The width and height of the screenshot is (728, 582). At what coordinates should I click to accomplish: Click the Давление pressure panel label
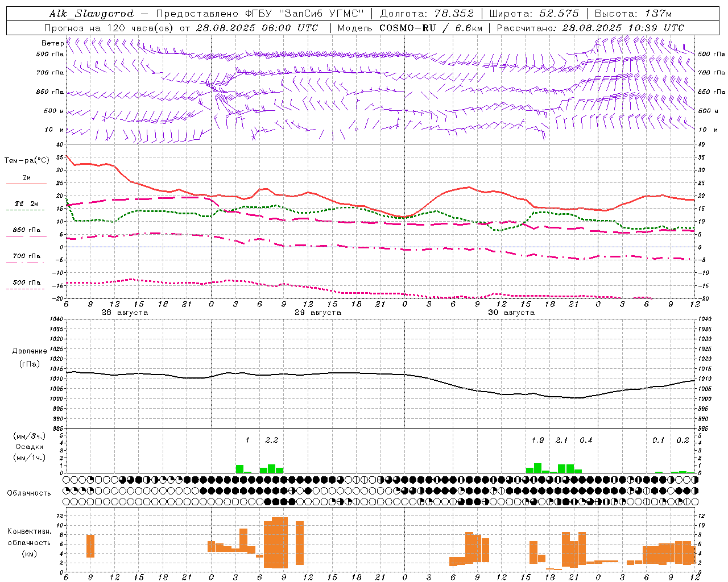tap(30, 351)
